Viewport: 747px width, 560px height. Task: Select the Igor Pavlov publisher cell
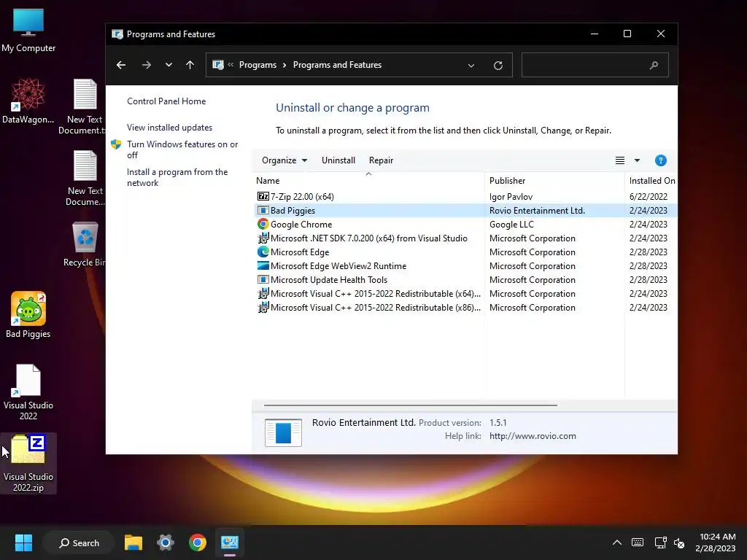(x=511, y=197)
